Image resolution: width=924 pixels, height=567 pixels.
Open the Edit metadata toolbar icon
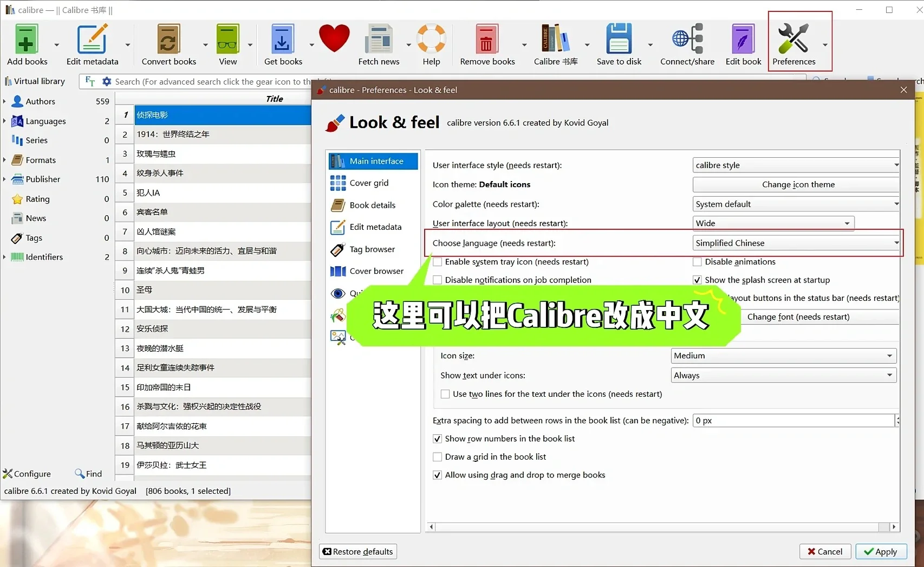coord(92,38)
